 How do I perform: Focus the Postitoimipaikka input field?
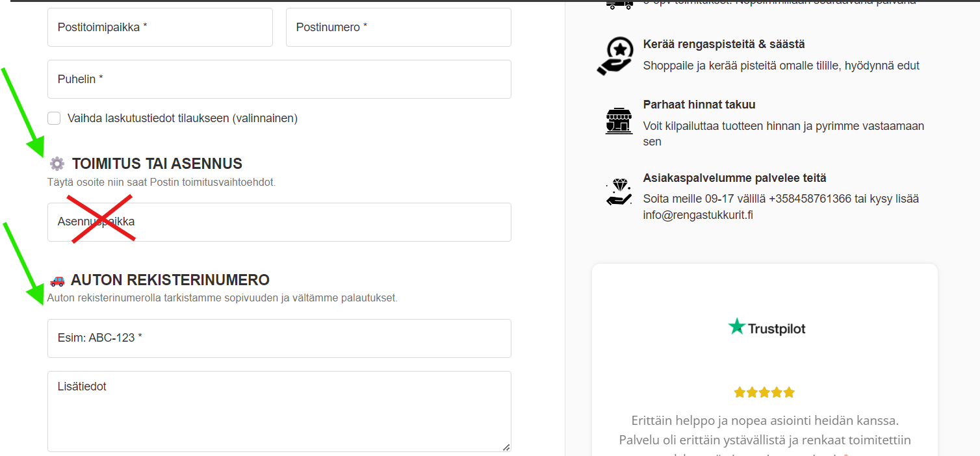[160, 27]
